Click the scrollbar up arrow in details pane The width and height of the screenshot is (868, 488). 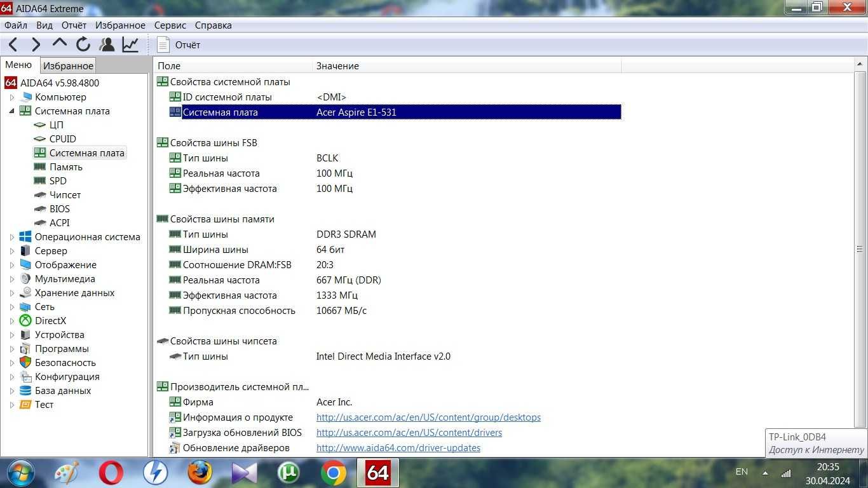(860, 65)
